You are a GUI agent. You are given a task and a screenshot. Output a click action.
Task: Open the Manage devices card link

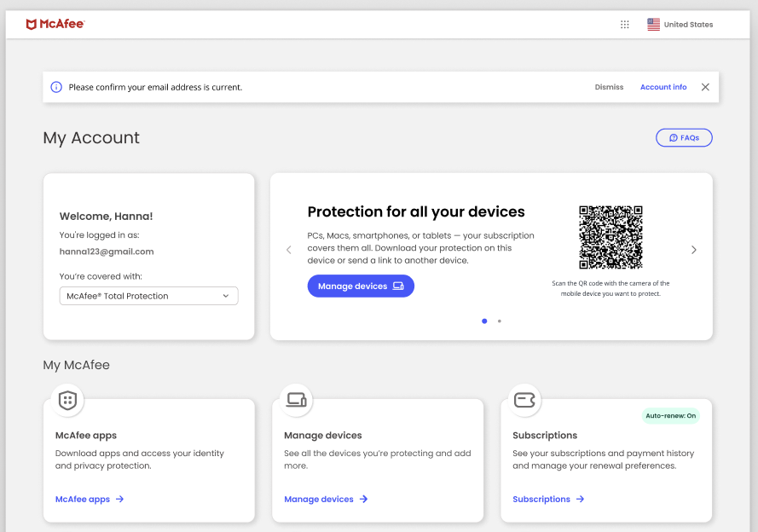pos(326,499)
